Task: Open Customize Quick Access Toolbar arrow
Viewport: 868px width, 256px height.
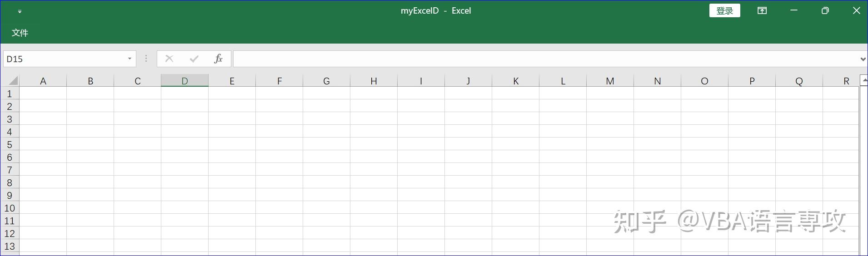Action: [20, 11]
